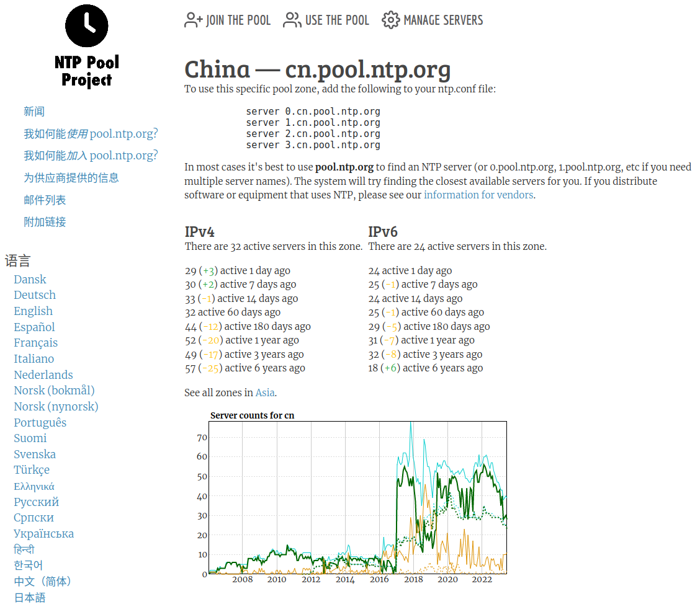Screen dimensions: 700x612
Task: Open the 附加链接 additional links page
Action: tap(45, 222)
